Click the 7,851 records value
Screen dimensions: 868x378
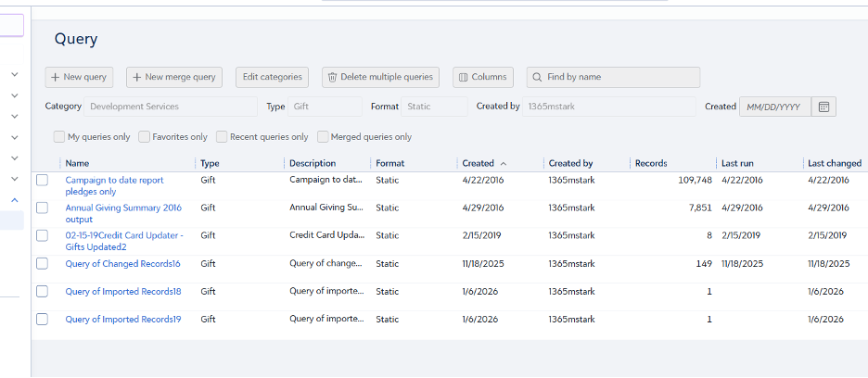[700, 208]
